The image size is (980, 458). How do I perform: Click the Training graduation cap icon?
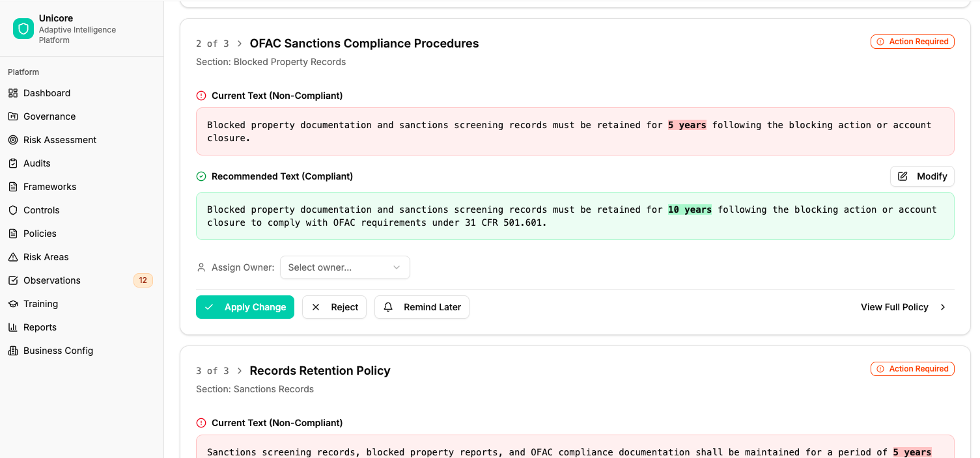pyautogui.click(x=13, y=304)
